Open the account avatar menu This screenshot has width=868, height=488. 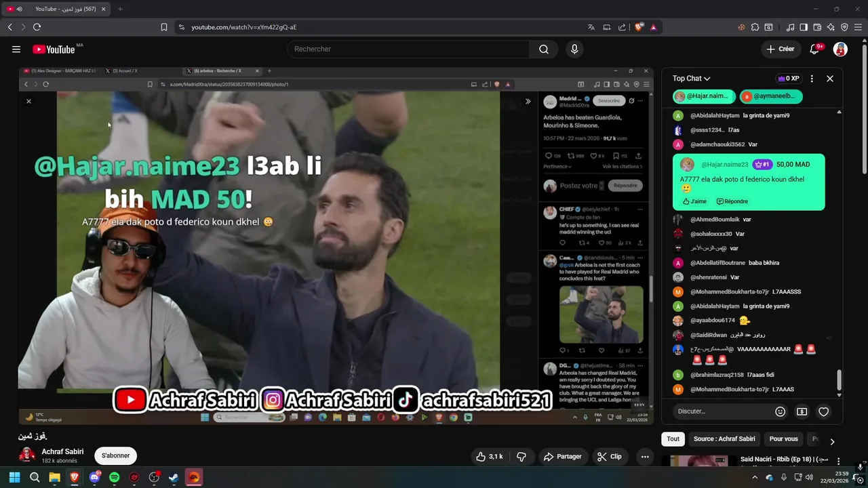point(840,49)
